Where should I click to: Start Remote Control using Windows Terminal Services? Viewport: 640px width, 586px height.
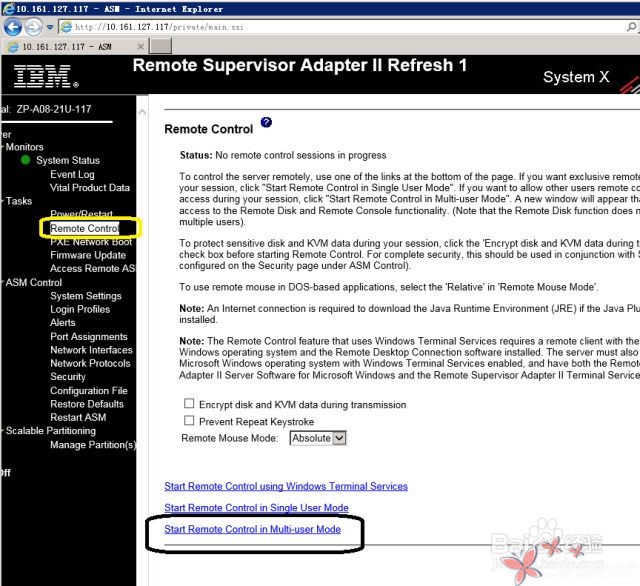click(x=286, y=486)
